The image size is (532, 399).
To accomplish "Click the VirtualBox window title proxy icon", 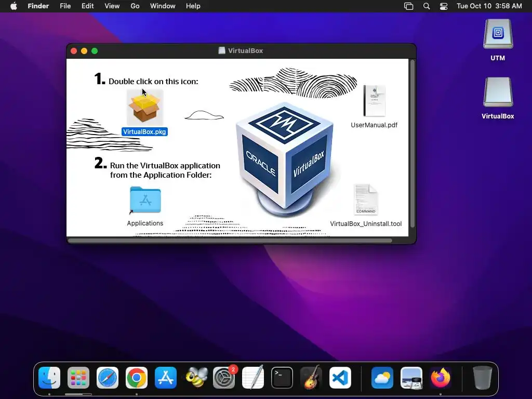I will (222, 50).
